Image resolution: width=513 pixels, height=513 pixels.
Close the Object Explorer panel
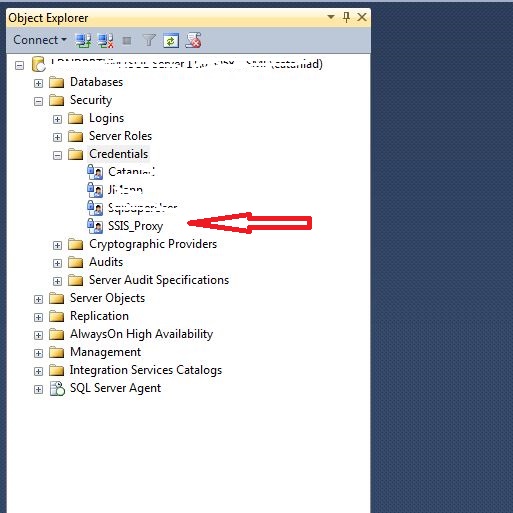(x=362, y=17)
